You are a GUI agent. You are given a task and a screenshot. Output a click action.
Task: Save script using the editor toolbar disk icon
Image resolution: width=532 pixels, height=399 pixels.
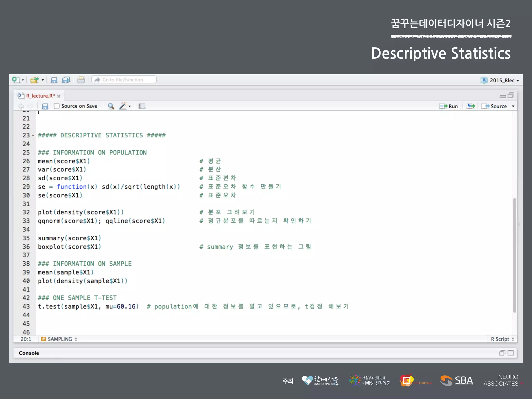click(x=45, y=106)
